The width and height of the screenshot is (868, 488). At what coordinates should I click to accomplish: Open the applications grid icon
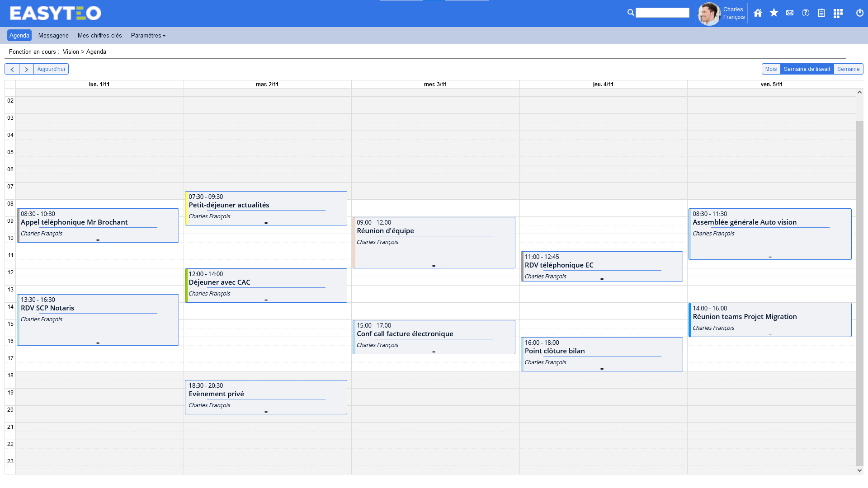838,13
